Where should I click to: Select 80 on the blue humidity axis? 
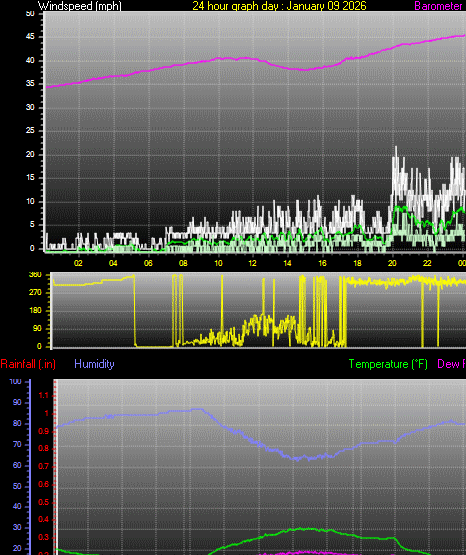coord(17,423)
